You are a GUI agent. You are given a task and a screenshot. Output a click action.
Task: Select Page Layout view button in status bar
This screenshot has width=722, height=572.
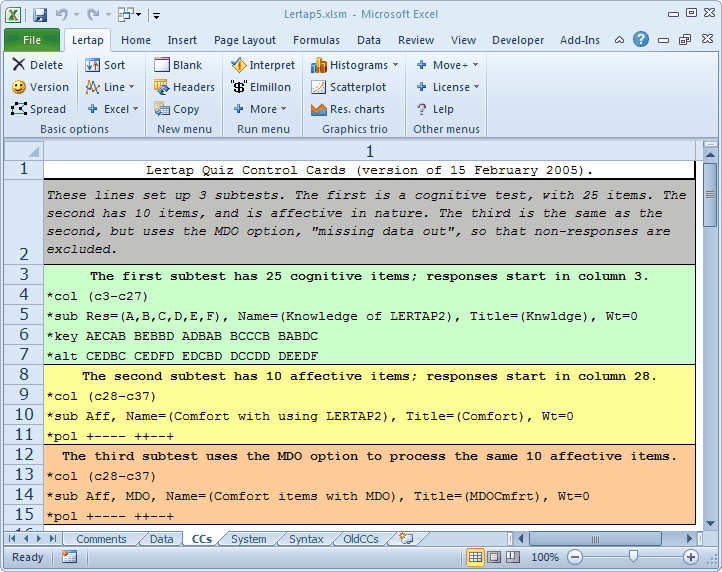494,557
